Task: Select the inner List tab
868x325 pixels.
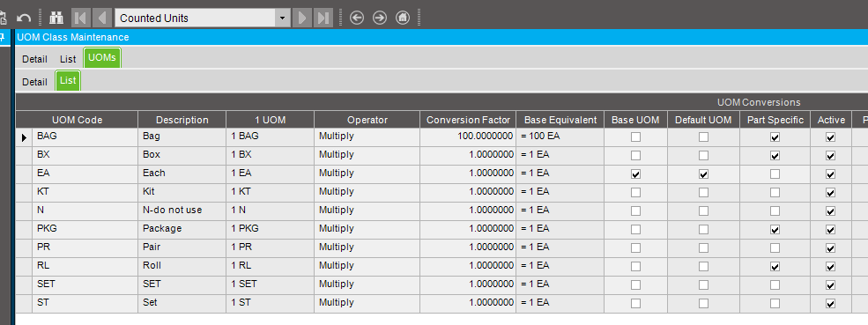Action: coord(68,81)
